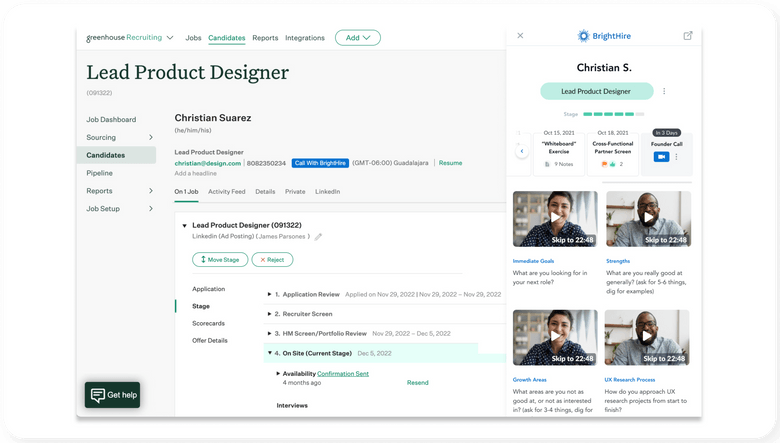Play the UX Research Process clip
Screen dimensions: 780x443
click(x=647, y=337)
